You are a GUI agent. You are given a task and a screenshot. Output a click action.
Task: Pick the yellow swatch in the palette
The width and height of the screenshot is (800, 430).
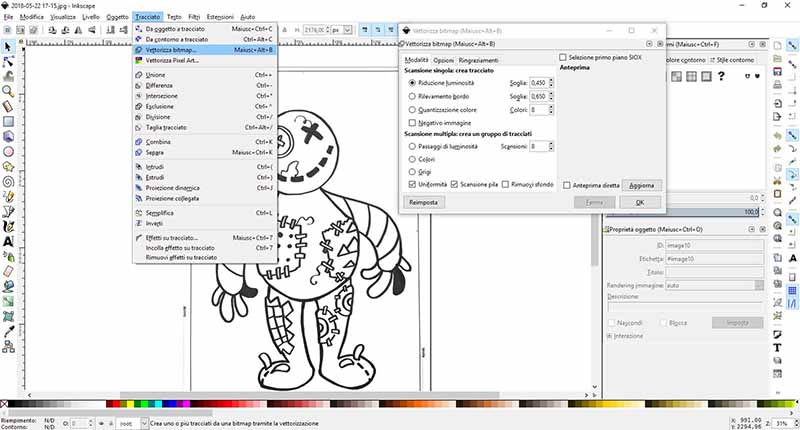coord(131,404)
